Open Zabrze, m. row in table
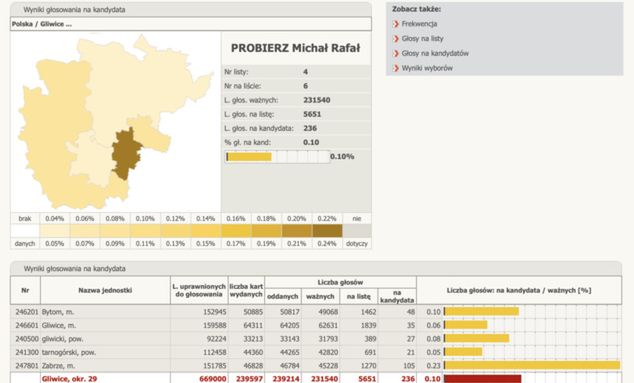This screenshot has height=383, width=634. [x=316, y=366]
